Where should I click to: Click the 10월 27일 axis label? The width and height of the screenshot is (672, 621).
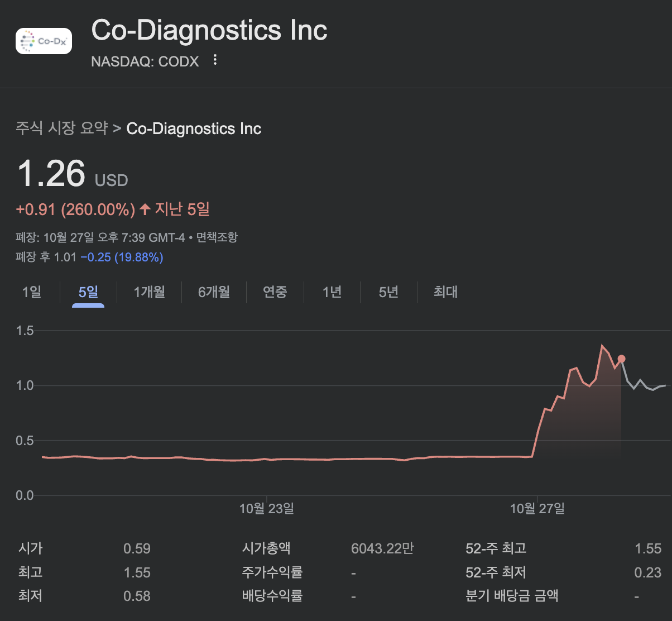(x=537, y=509)
